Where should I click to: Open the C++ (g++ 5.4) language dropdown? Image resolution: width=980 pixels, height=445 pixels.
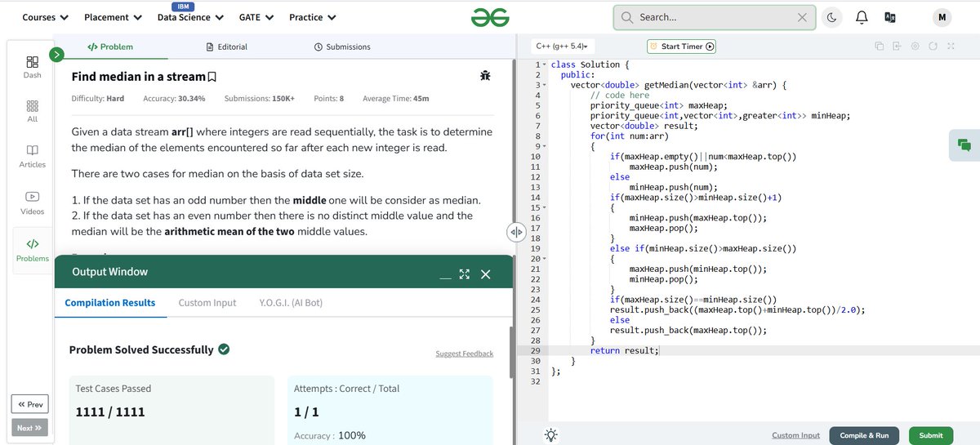[x=562, y=47]
